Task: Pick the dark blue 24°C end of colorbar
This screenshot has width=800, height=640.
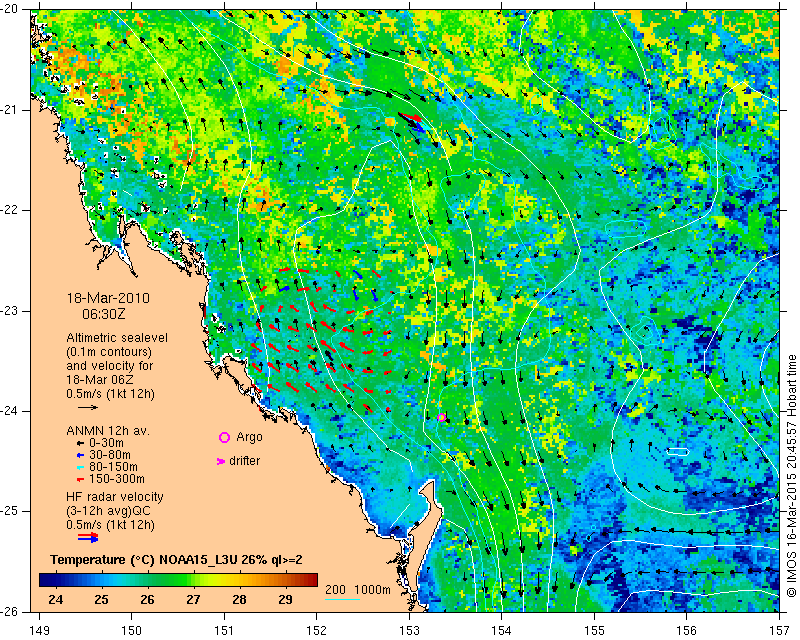Action: click(x=46, y=580)
